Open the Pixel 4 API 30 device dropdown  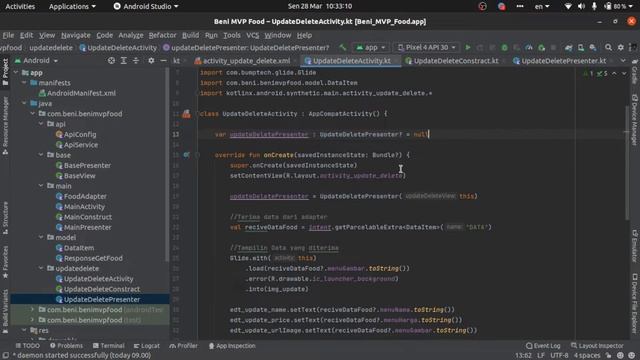point(427,48)
